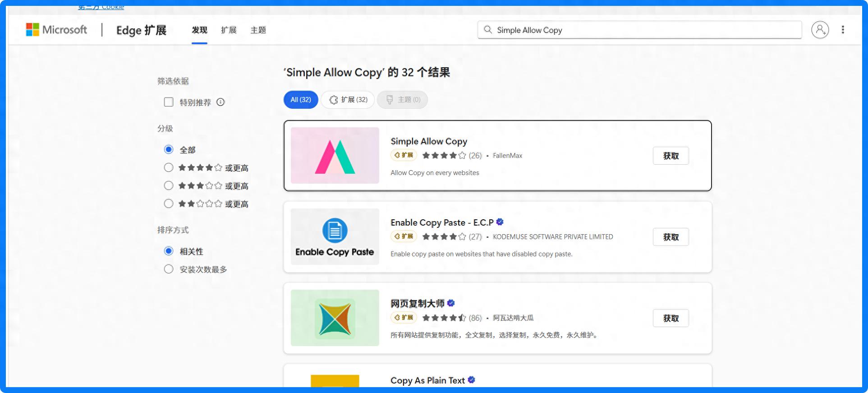The width and height of the screenshot is (868, 393).
Task: Open the user account sign-in icon
Action: click(x=820, y=30)
